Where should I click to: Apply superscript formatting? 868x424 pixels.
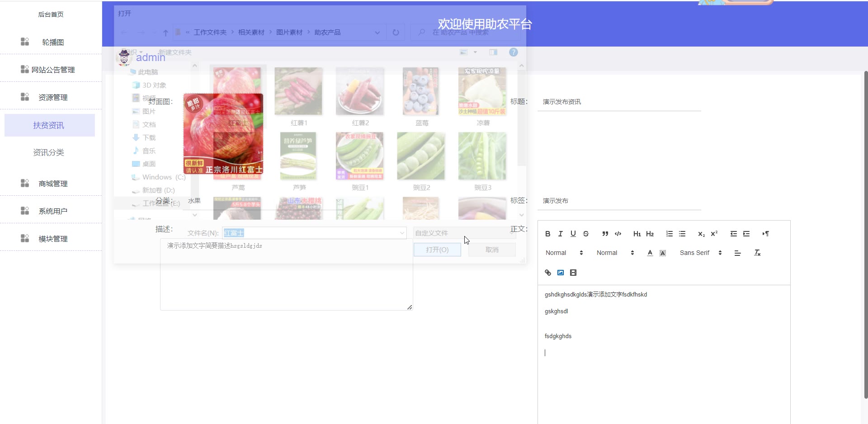click(x=714, y=234)
